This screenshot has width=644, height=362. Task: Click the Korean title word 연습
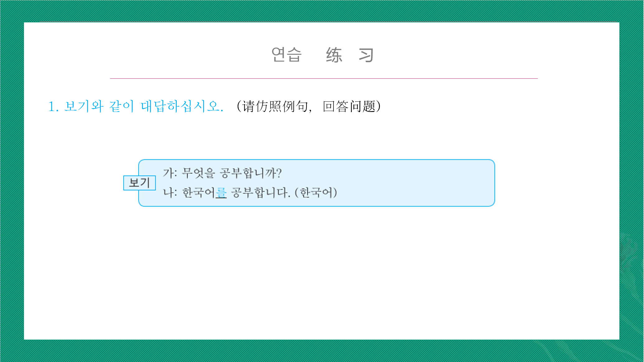tap(286, 55)
